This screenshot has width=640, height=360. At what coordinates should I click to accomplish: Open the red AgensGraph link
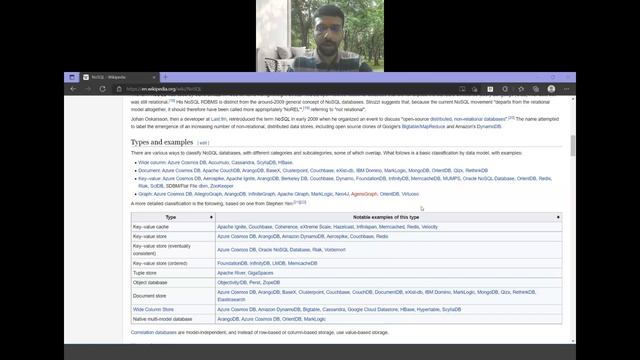(364, 194)
